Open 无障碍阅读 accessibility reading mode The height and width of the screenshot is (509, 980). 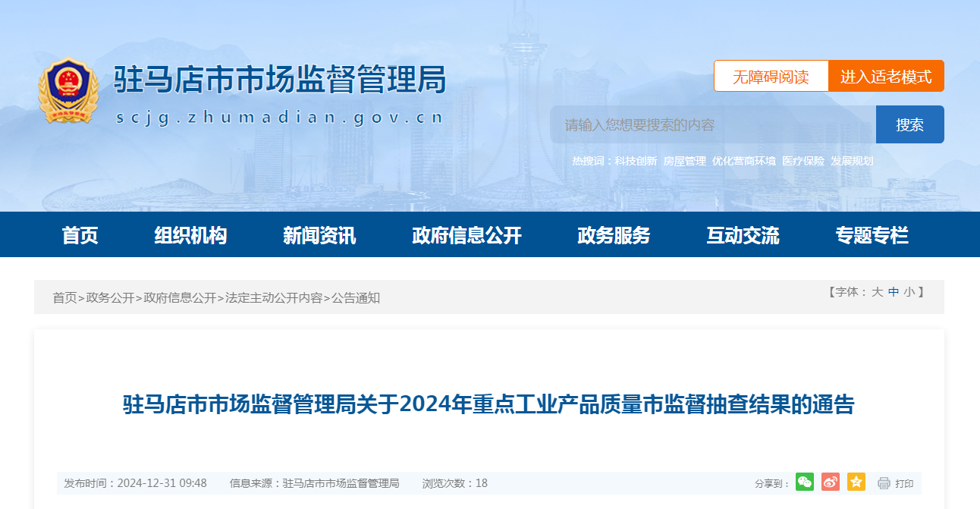pyautogui.click(x=771, y=76)
